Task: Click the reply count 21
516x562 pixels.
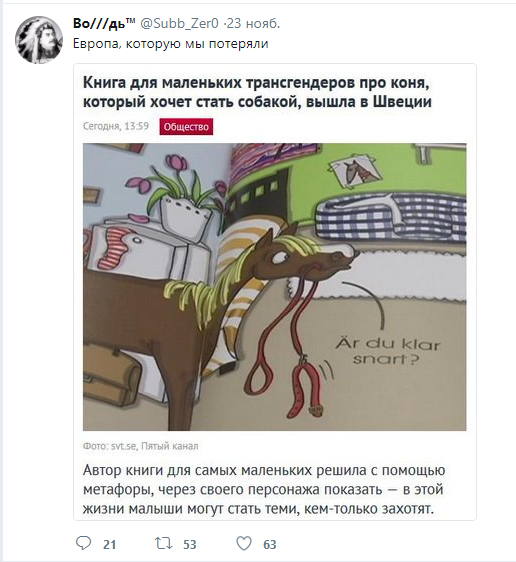Action: (110, 545)
